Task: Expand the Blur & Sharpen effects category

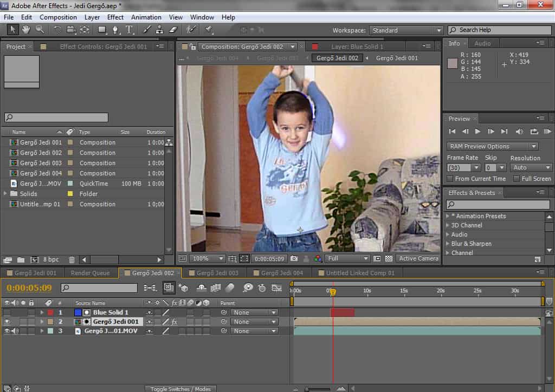Action: 448,244
